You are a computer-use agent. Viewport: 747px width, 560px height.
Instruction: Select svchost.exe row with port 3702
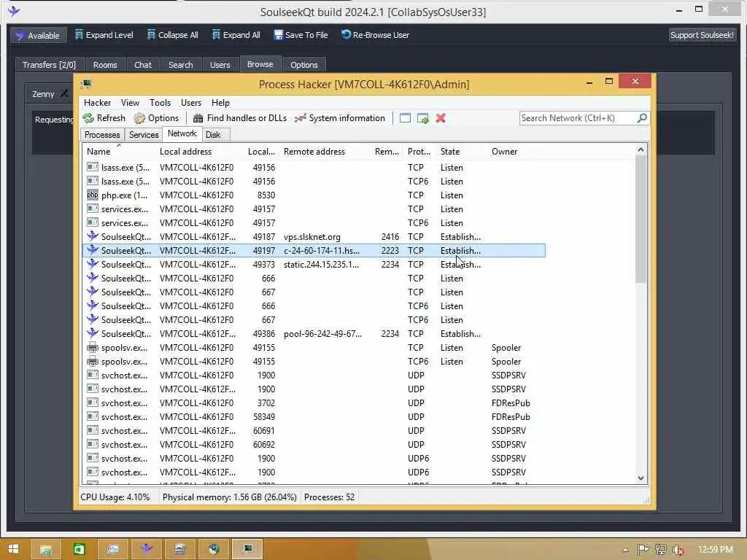314,402
